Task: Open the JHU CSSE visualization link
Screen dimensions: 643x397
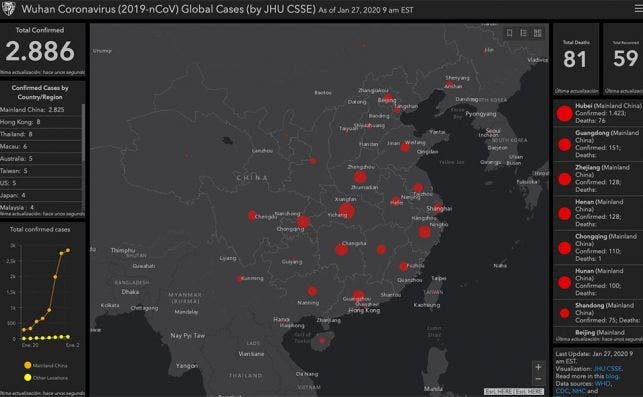Action: (608, 369)
